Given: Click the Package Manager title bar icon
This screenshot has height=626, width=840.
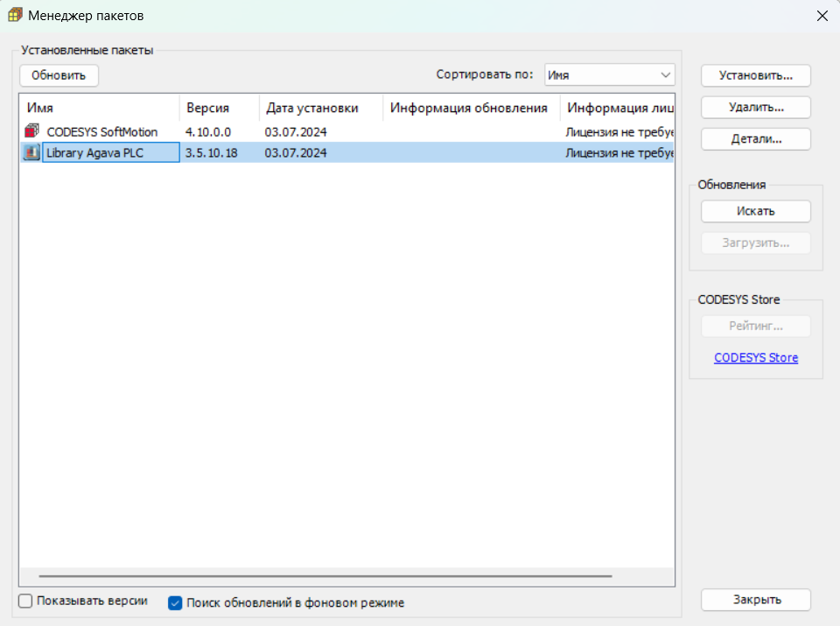Looking at the screenshot, I should [x=15, y=16].
